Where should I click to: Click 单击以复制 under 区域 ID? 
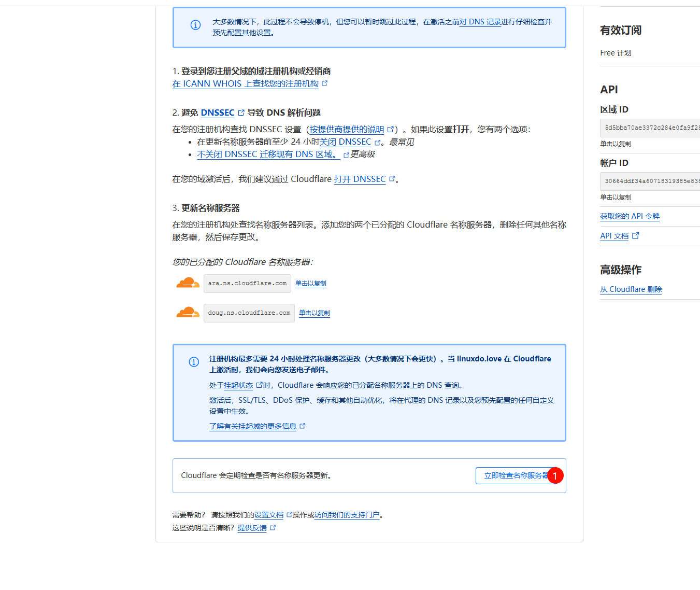tap(616, 144)
